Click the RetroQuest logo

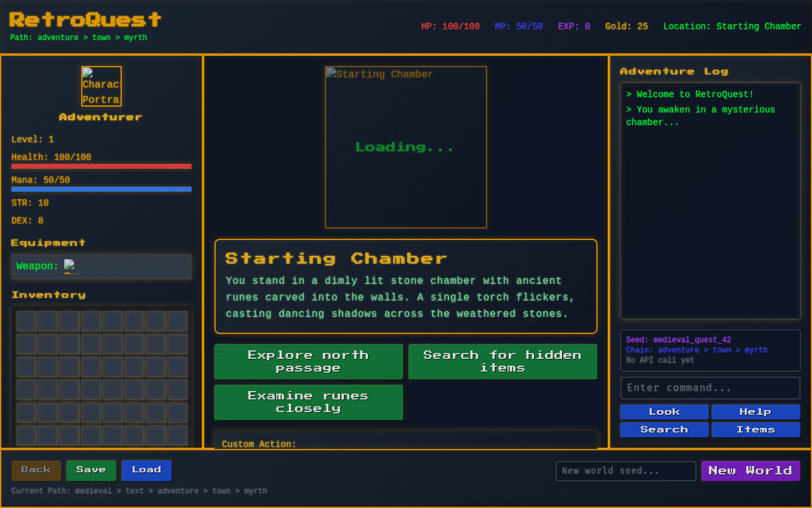click(x=86, y=20)
